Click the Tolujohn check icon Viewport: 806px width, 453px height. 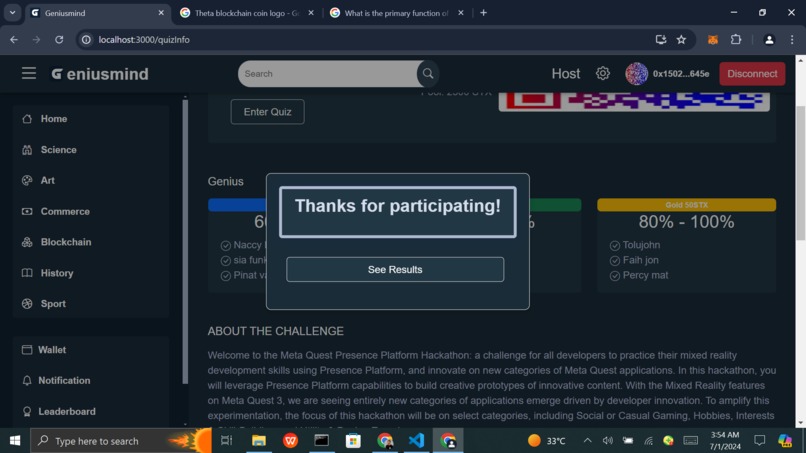pyautogui.click(x=615, y=246)
